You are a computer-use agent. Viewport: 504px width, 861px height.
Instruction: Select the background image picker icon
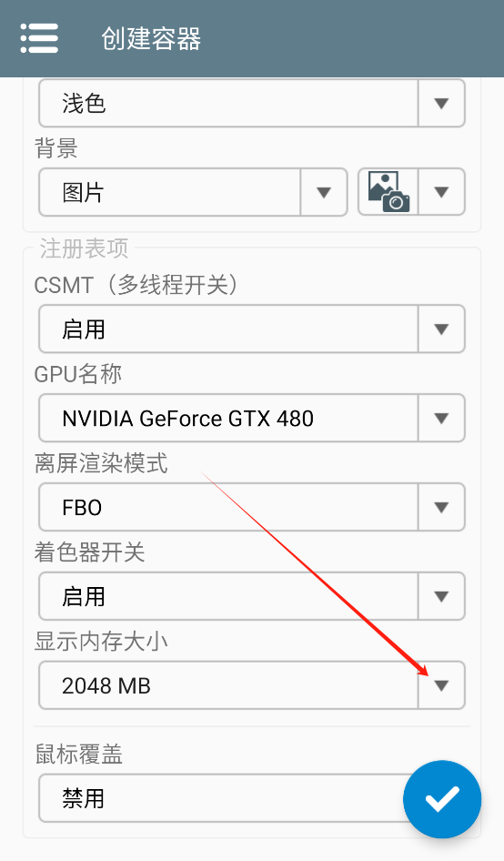[388, 192]
